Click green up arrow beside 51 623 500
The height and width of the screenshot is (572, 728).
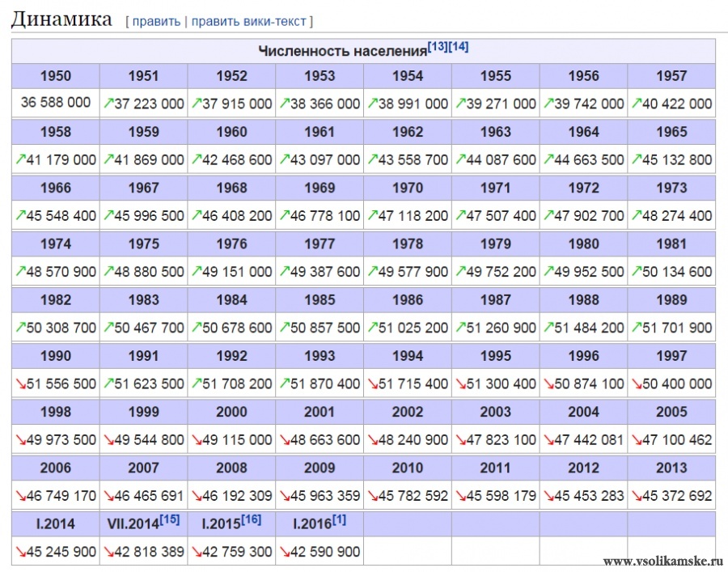pyautogui.click(x=108, y=383)
